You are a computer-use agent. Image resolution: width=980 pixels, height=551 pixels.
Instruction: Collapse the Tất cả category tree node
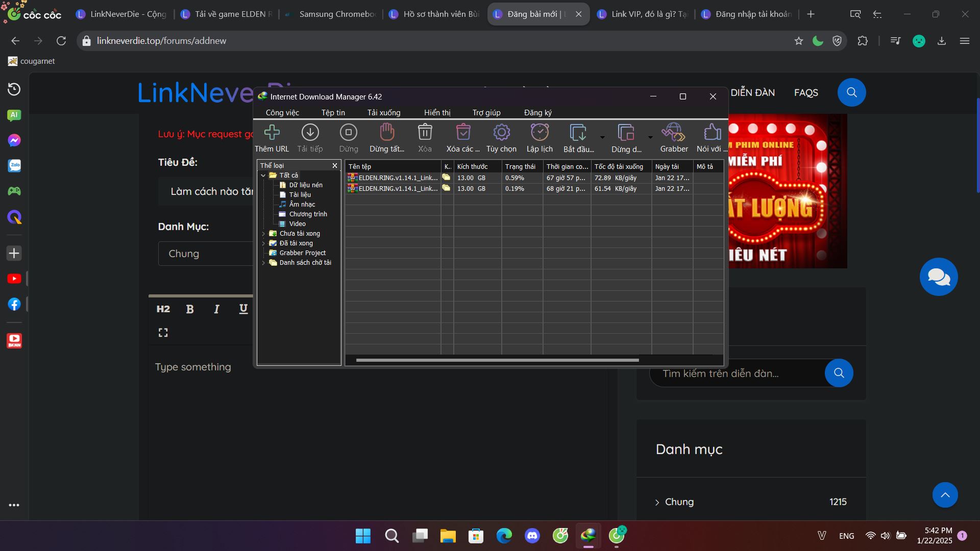(x=263, y=176)
